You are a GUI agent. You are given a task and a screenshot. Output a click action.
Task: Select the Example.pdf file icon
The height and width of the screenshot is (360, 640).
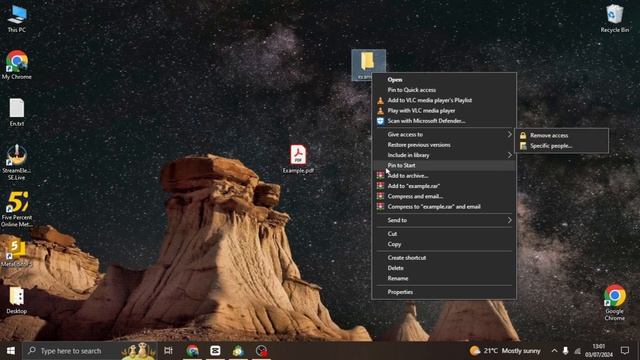[298, 159]
